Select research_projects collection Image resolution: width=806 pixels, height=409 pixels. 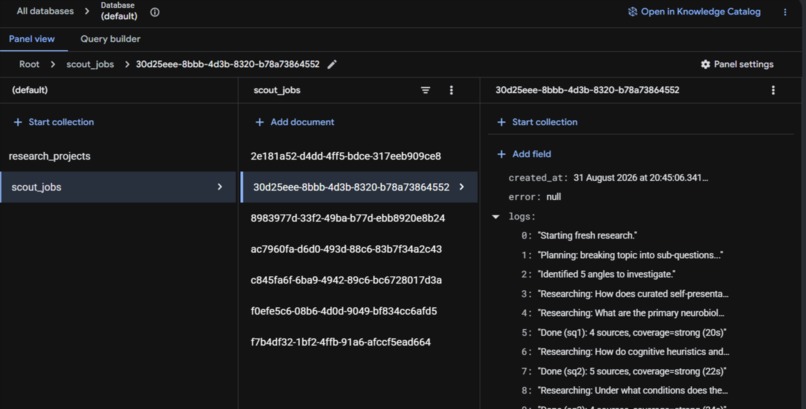118,156
